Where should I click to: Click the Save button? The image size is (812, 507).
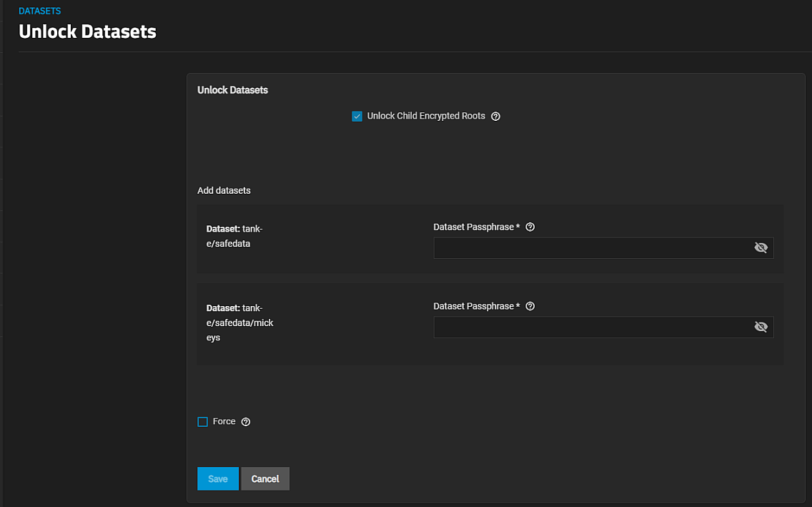point(217,479)
